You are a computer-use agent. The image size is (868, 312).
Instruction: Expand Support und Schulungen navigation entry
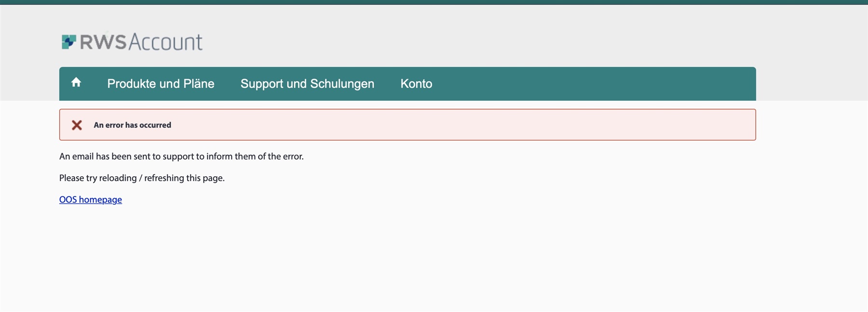(308, 83)
